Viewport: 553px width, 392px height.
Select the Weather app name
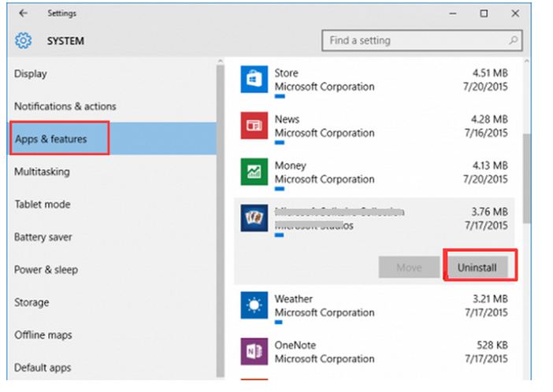[x=293, y=299]
